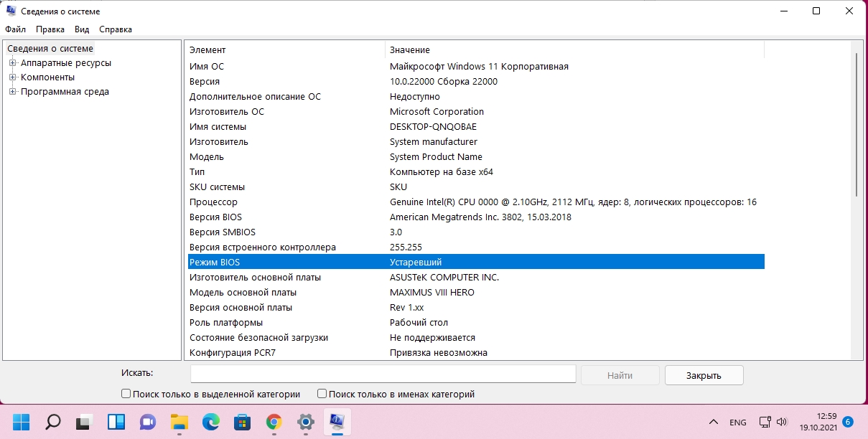Select the 'Версия SMBIOS' row
This screenshot has height=439, width=868.
[476, 232]
